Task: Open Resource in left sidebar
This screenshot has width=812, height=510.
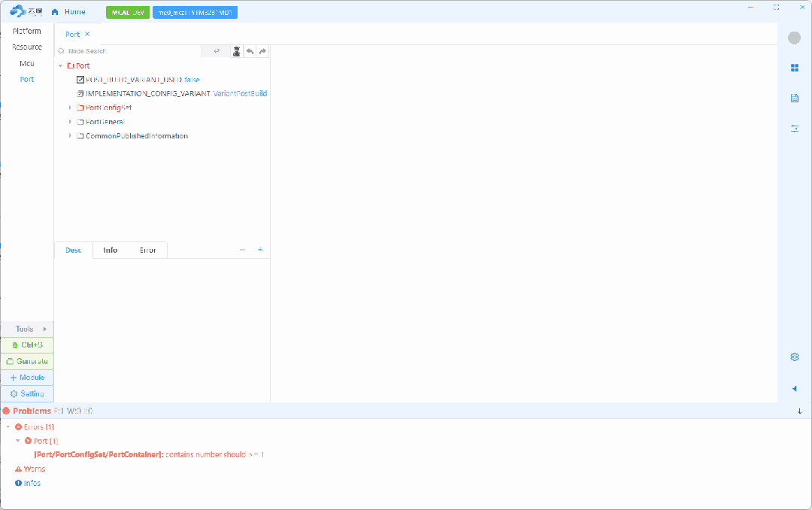Action: [x=27, y=47]
